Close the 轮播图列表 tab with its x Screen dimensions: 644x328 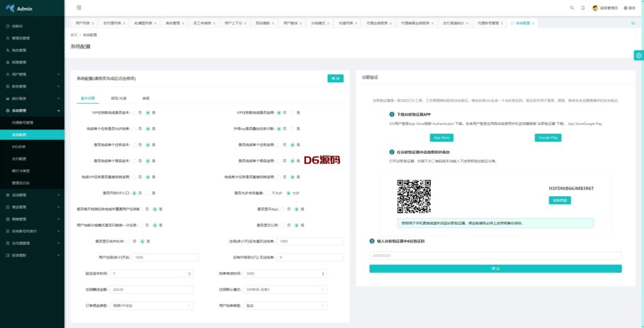coord(155,23)
